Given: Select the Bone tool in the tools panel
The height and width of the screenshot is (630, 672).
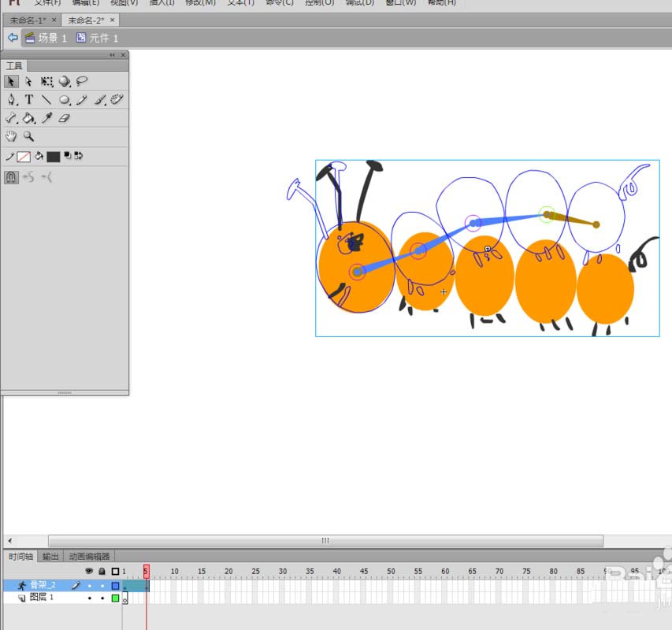Looking at the screenshot, I should coord(11,118).
